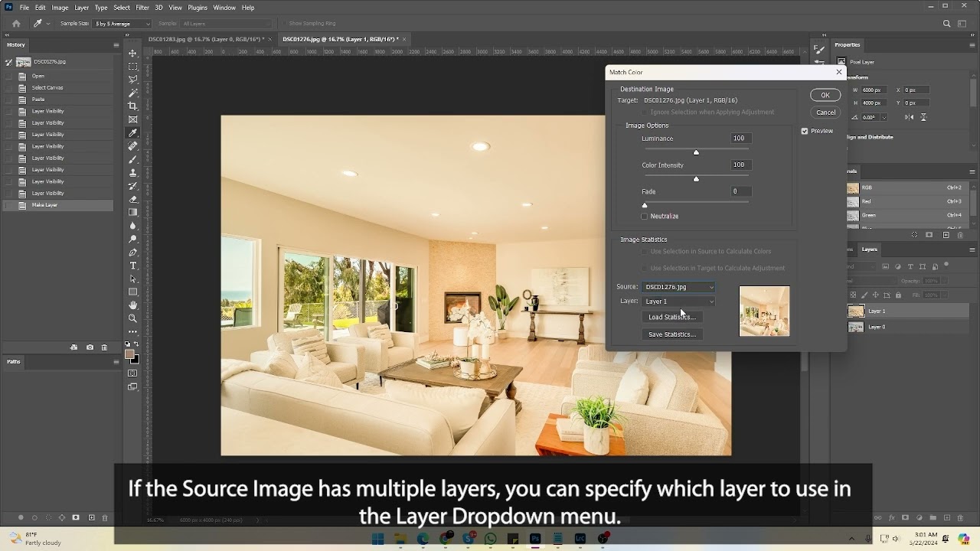
Task: Open the Properties panel menu
Action: (972, 45)
